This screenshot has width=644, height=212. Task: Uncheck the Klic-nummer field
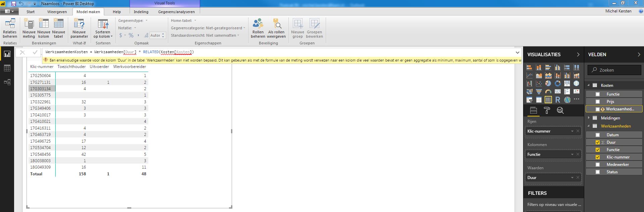[597, 157]
